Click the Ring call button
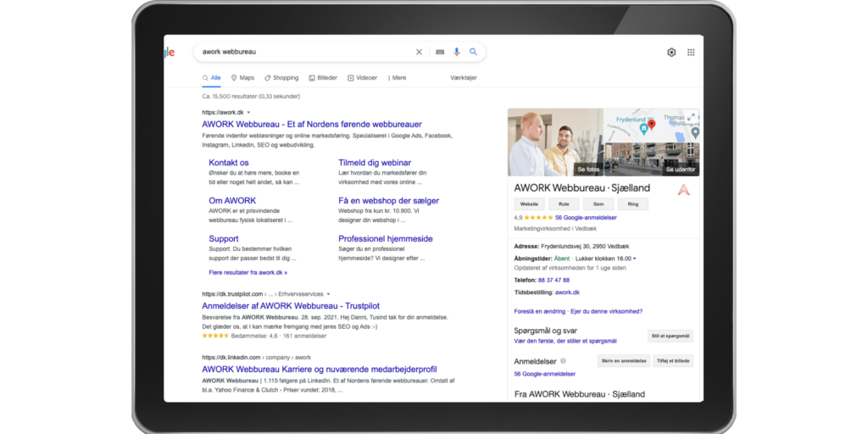 click(x=632, y=204)
